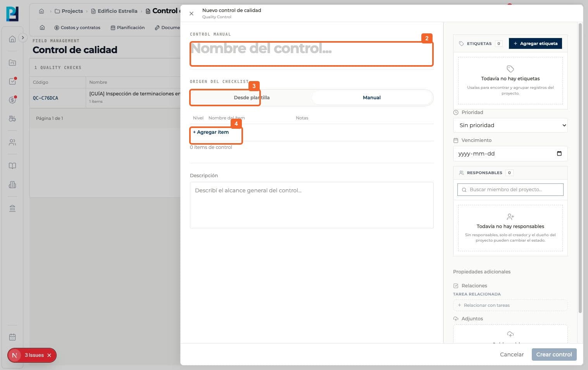
Task: Open the people icon in left sidebar
Action: point(12,142)
